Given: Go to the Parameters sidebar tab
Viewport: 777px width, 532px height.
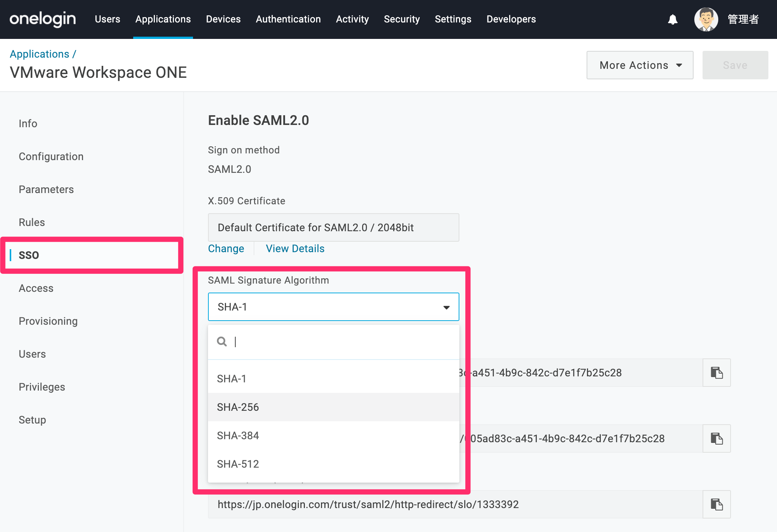Looking at the screenshot, I should [46, 189].
